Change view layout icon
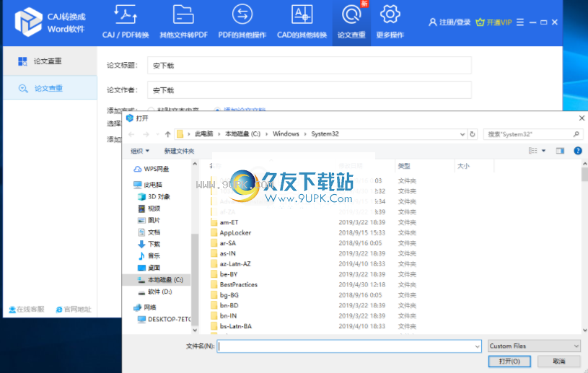 (533, 151)
